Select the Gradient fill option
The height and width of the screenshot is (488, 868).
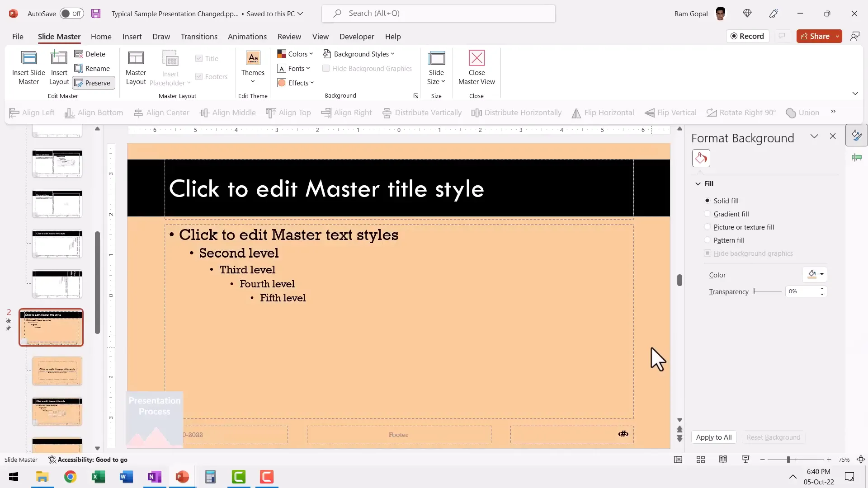point(727,214)
